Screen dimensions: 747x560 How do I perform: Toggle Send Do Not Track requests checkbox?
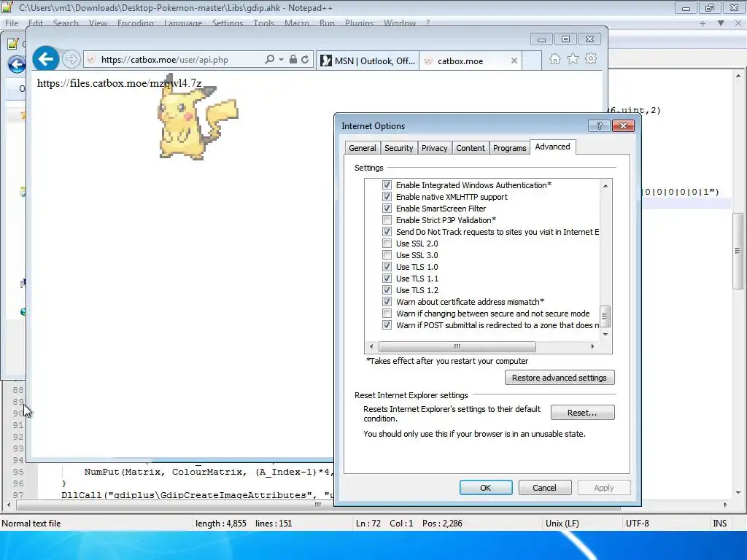[387, 232]
